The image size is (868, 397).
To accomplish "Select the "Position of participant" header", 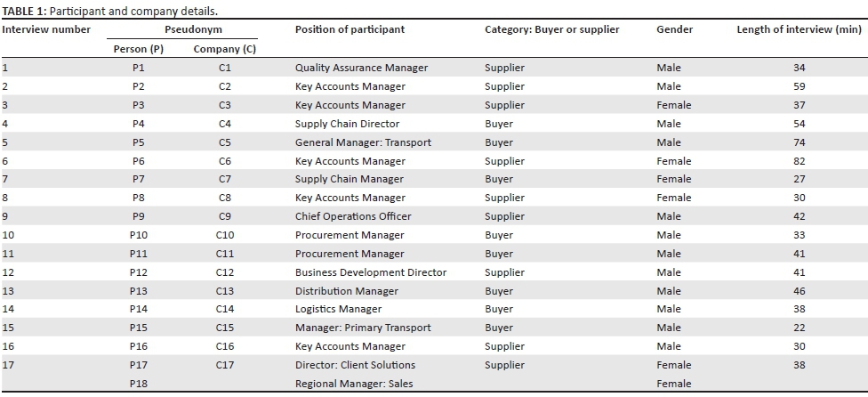I will (x=350, y=29).
